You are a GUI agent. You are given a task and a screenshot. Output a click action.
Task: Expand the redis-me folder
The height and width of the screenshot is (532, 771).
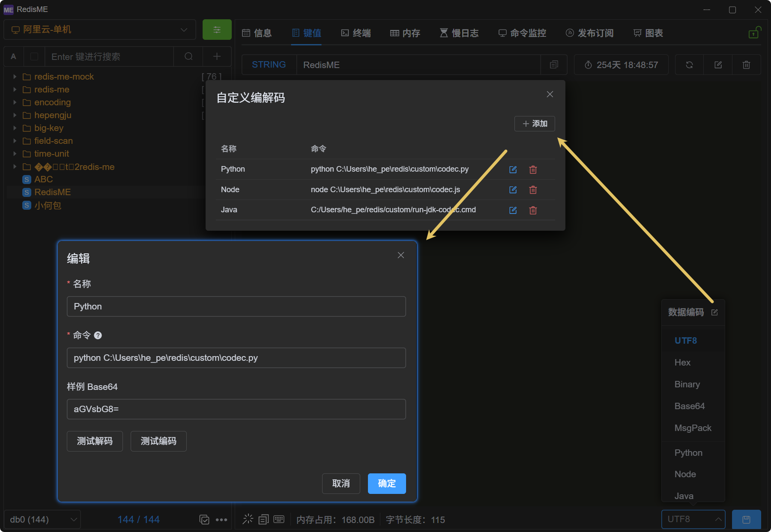point(15,89)
